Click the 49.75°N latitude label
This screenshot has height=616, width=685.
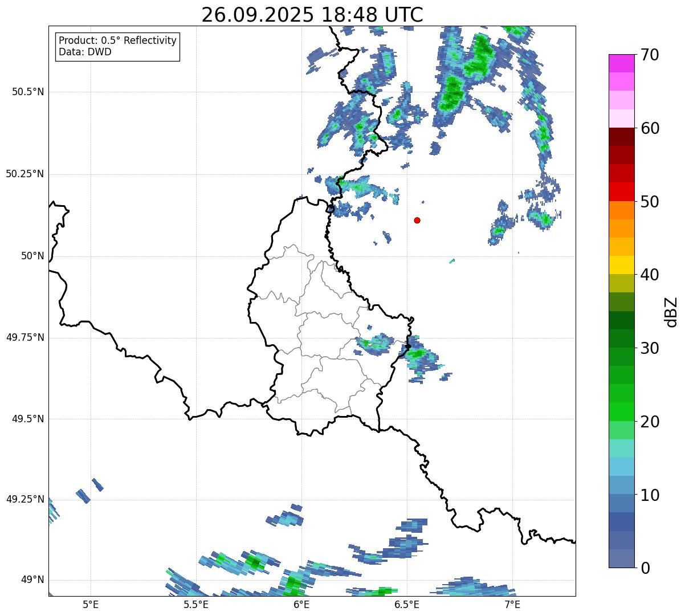25,337
